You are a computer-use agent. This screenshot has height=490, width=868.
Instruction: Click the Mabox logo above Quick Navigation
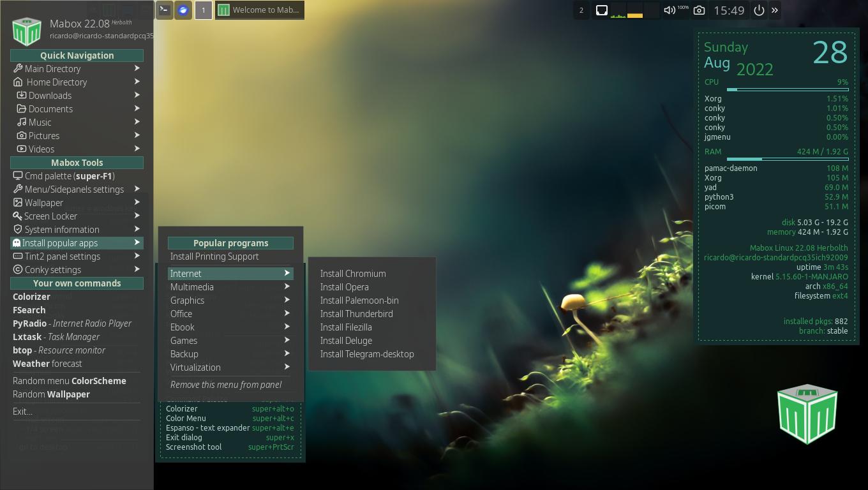(x=27, y=31)
